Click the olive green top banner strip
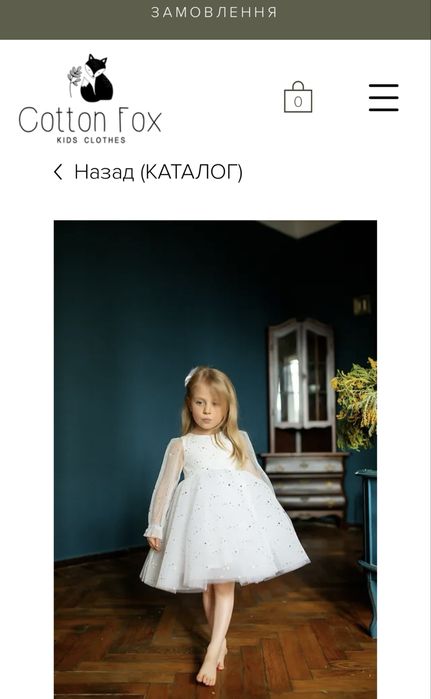431x699 pixels. point(215,20)
